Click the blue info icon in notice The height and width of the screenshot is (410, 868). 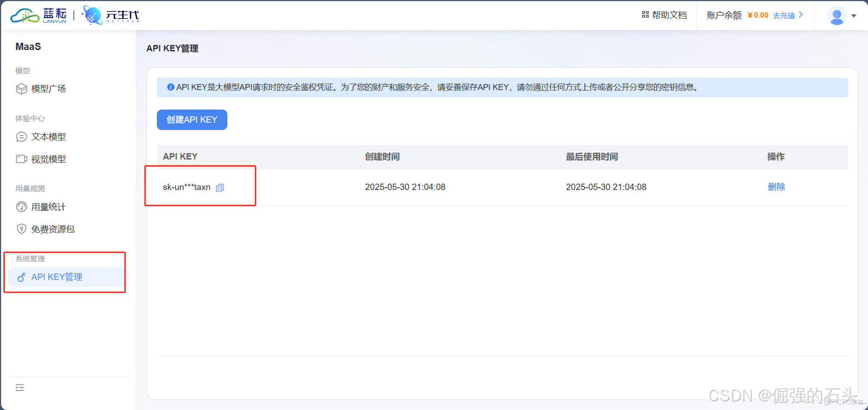point(171,87)
